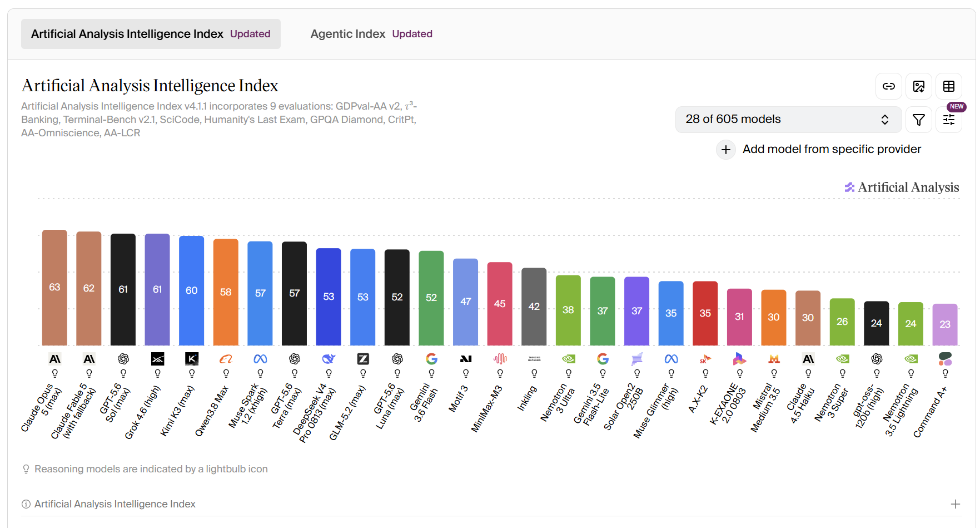Expand the Artificial Analysis Intelligence Index section
980x528 pixels.
coord(955,504)
